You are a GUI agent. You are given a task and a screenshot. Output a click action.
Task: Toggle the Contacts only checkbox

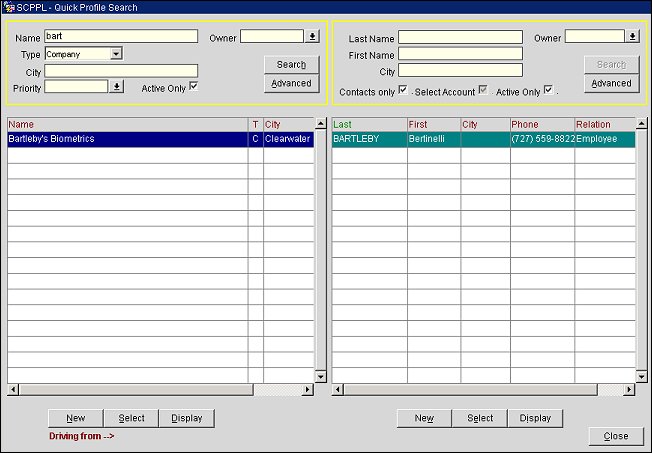[402, 91]
